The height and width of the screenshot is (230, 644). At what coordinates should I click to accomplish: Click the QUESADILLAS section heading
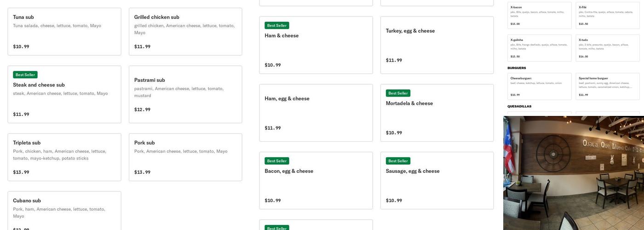coord(519,106)
